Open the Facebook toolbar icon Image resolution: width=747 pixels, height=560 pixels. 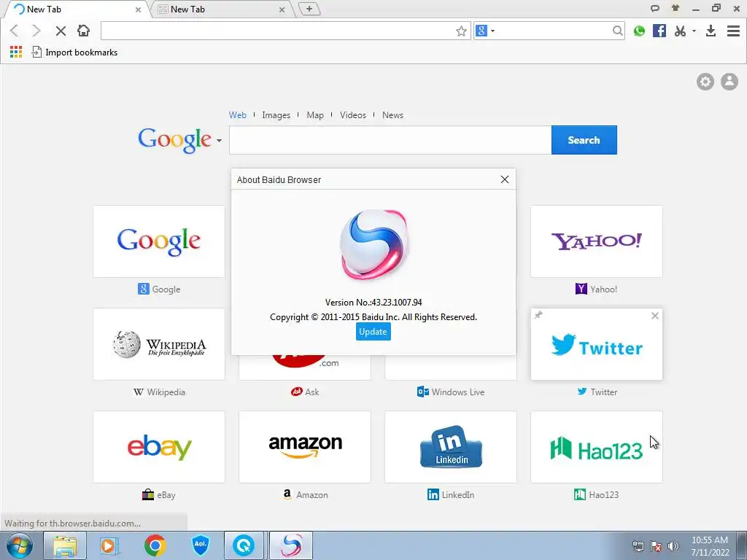[659, 31]
